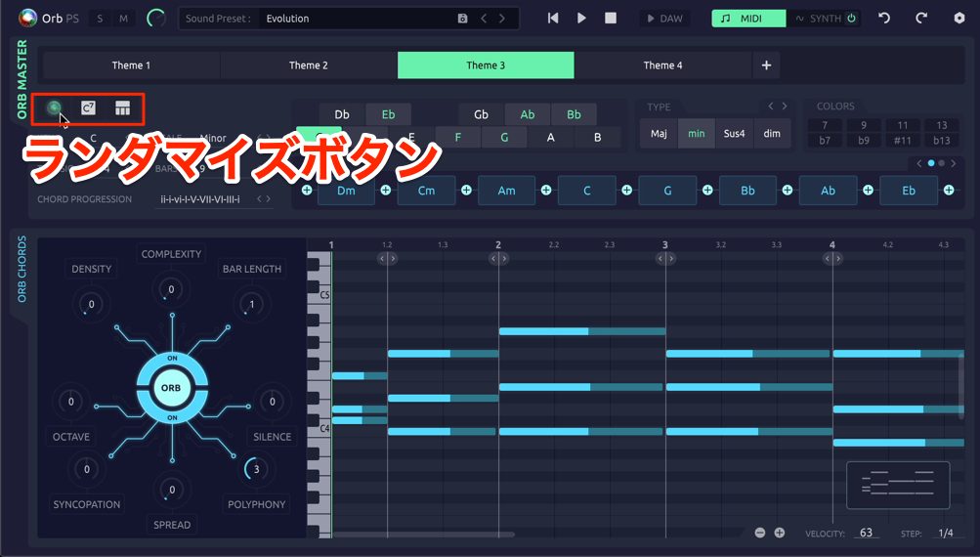Show next chord TYPE page

785,107
